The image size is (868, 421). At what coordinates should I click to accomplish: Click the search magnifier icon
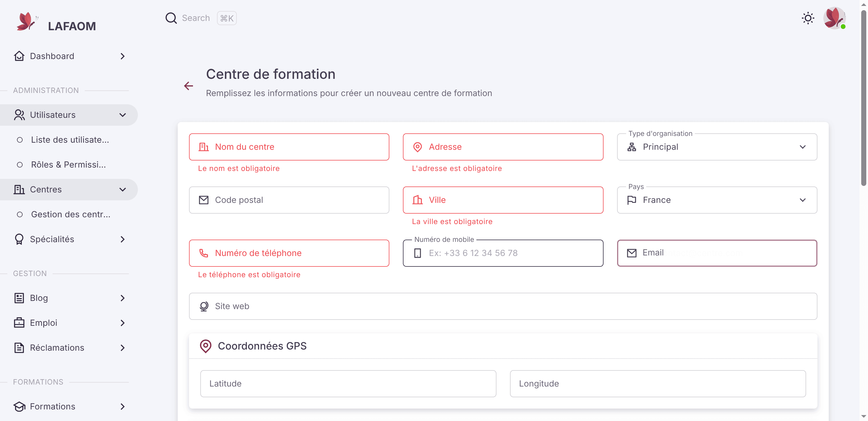(171, 18)
